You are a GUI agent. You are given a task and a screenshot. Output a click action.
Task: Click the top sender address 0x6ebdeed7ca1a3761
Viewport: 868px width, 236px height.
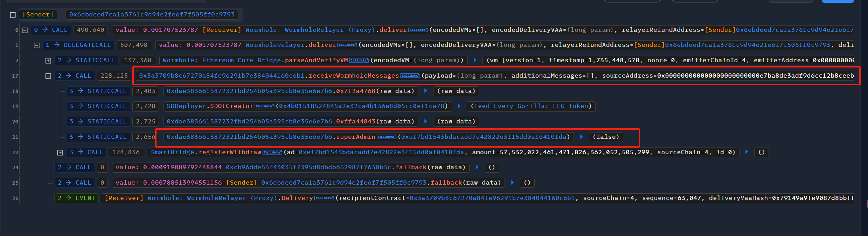pyautogui.click(x=152, y=15)
